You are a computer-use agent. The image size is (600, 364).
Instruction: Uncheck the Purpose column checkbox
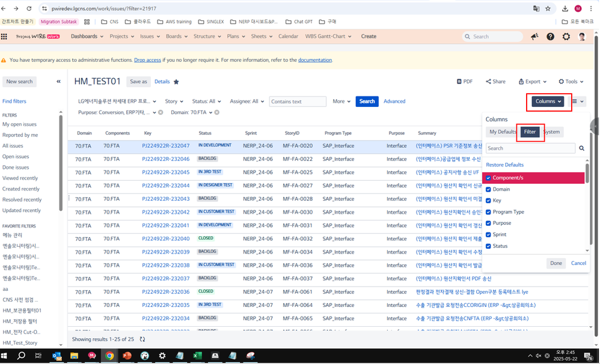[x=488, y=223]
